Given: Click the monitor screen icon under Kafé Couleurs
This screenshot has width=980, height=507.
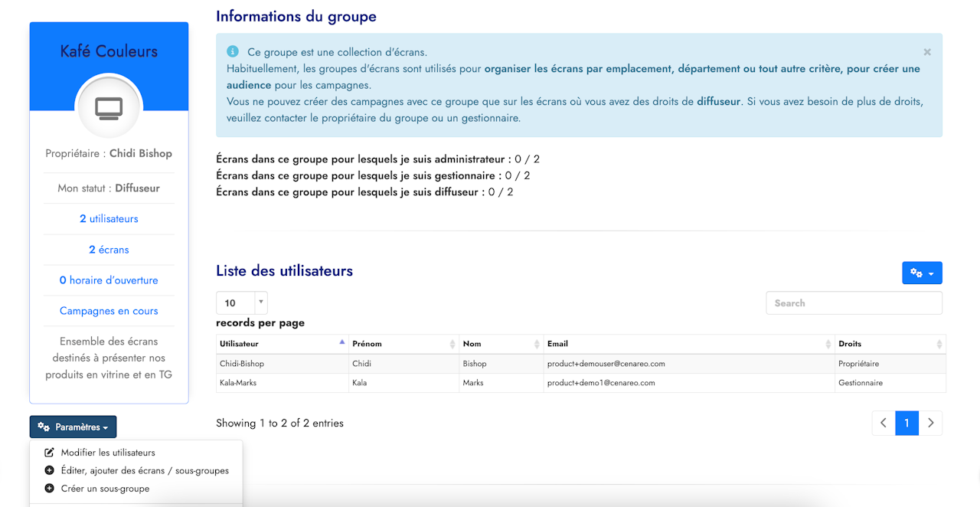Looking at the screenshot, I should tap(109, 108).
